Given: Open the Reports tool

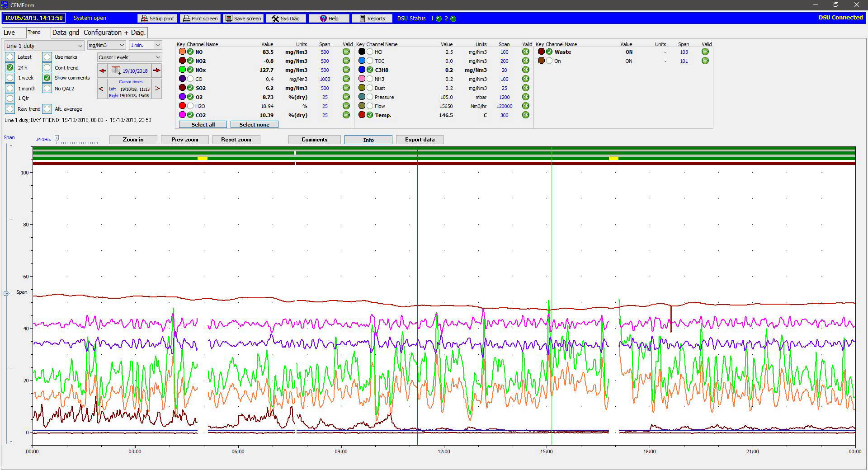Looking at the screenshot, I should pyautogui.click(x=372, y=19).
